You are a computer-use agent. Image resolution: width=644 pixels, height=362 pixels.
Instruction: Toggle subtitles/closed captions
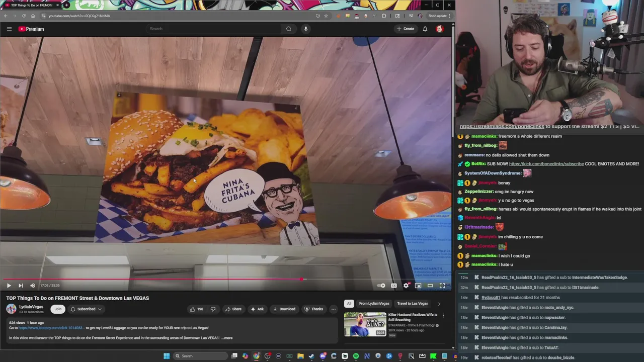pos(394,286)
